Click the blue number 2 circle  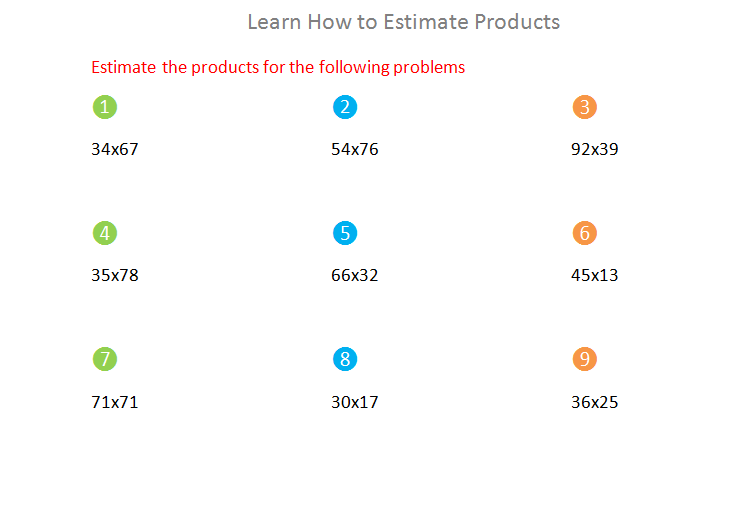345,107
